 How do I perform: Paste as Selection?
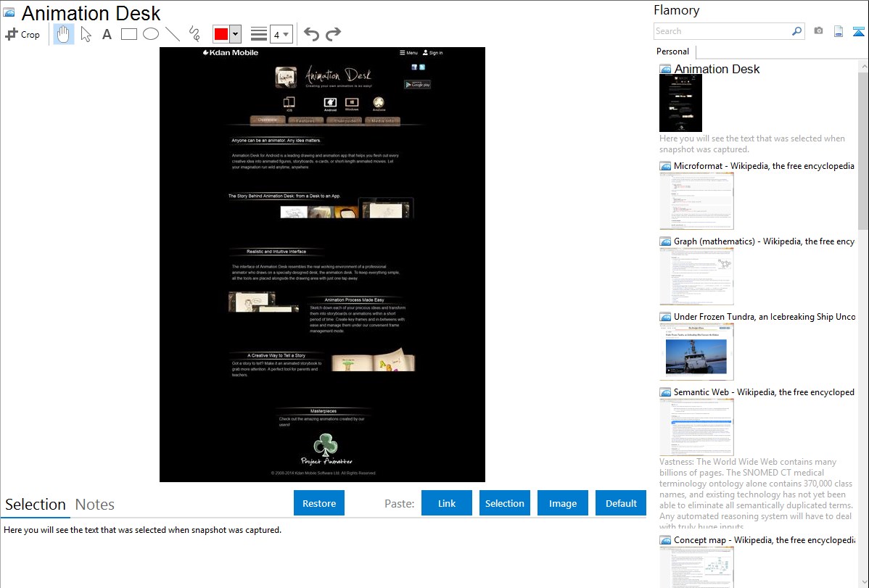504,503
